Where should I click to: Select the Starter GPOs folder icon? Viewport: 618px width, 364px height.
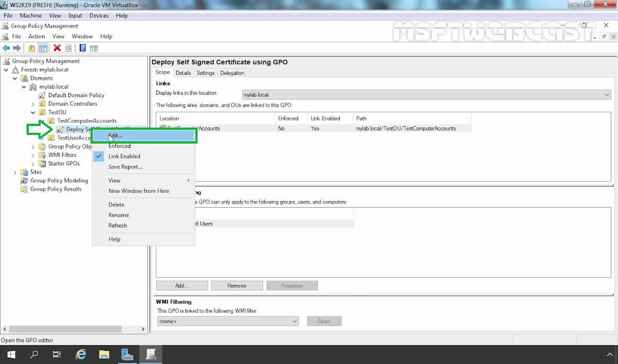click(42, 164)
